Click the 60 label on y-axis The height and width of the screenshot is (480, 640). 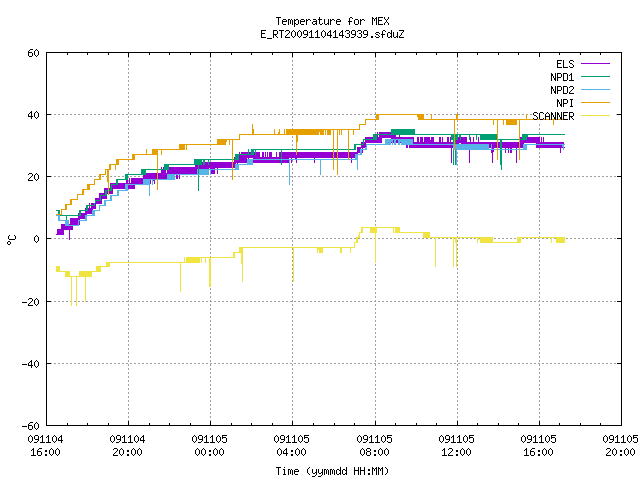pyautogui.click(x=33, y=53)
